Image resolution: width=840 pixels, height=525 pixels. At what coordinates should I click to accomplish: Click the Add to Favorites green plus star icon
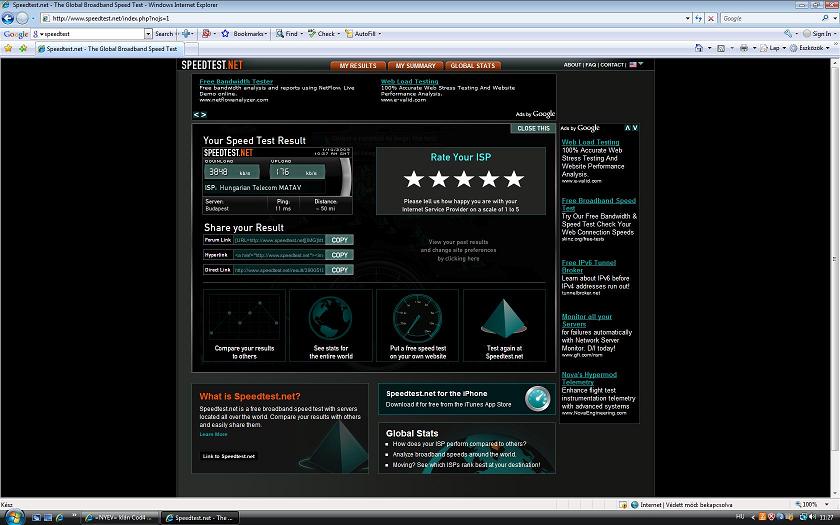[23, 48]
